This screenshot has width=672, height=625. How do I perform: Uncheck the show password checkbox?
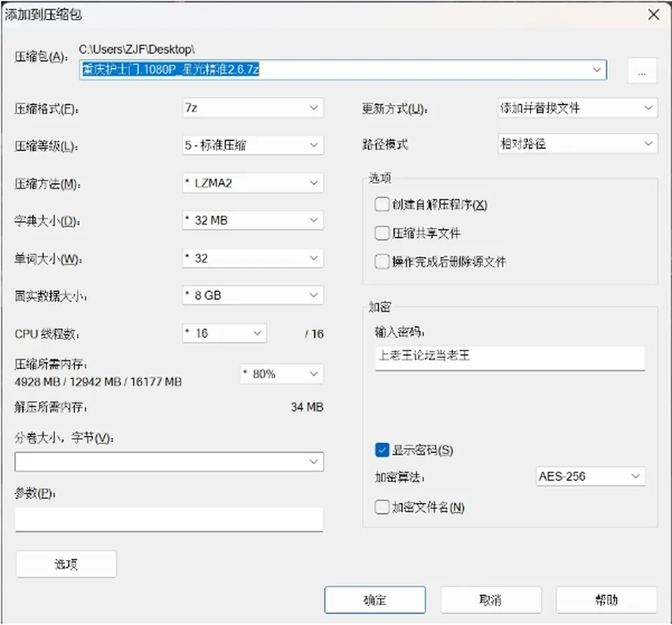(x=382, y=450)
